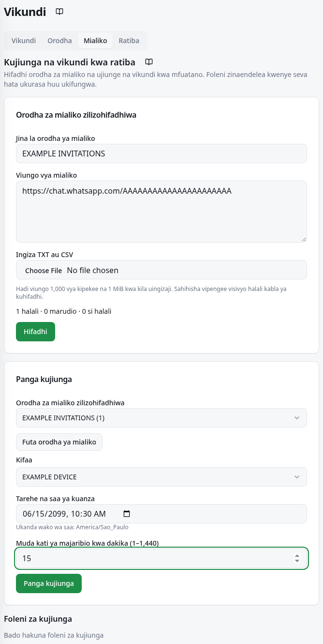
Task: Click inside the Viungo vya mialiko textarea
Action: 161,212
